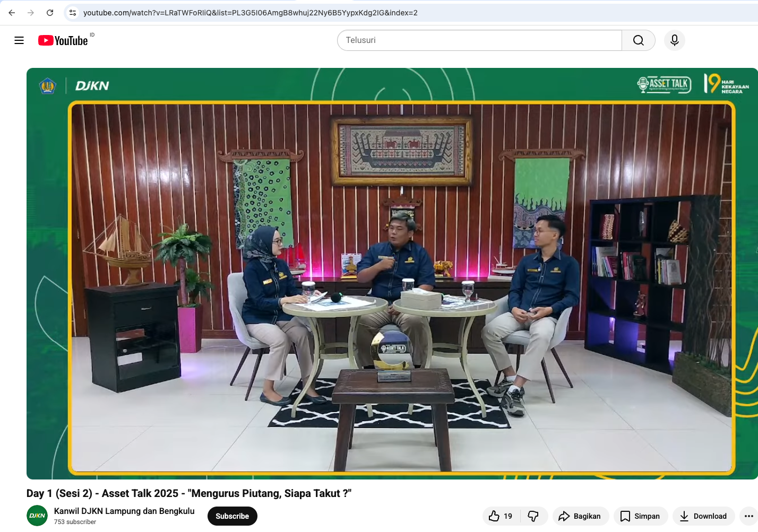Open the YouTube hamburger guide menu
This screenshot has width=758, height=532.
click(19, 40)
